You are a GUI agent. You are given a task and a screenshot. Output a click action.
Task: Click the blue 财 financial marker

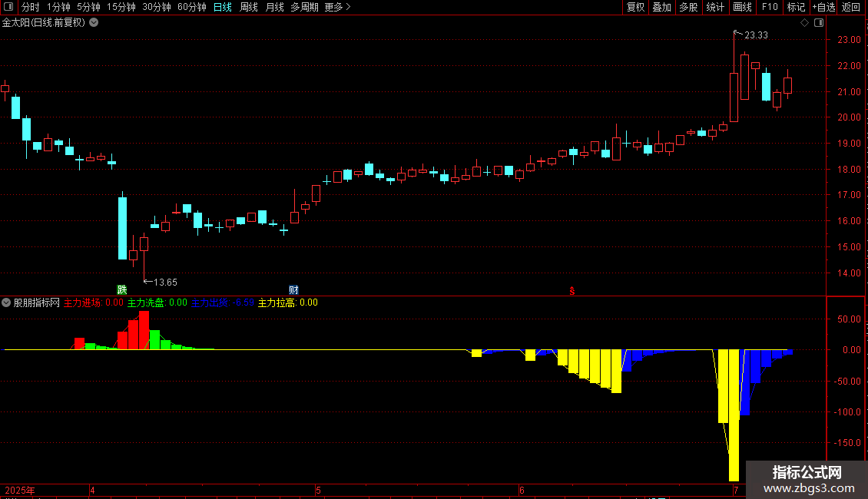click(x=293, y=290)
